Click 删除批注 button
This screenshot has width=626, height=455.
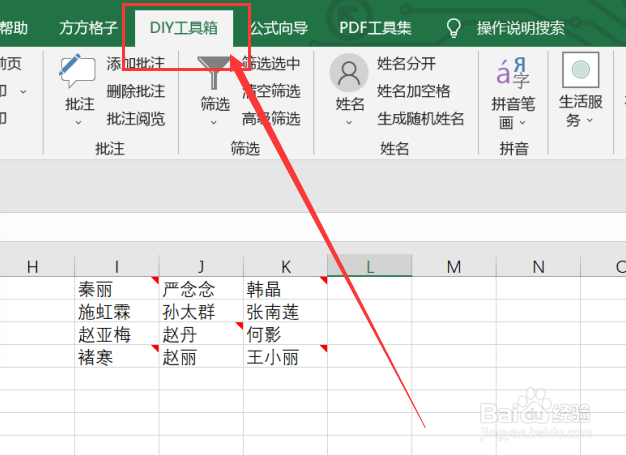(136, 91)
